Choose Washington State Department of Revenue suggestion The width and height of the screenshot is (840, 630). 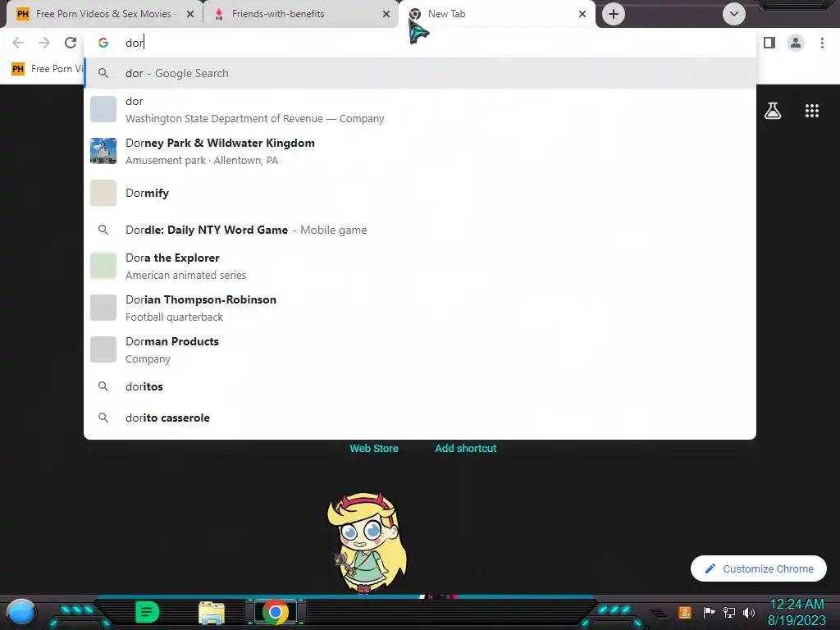pos(420,109)
